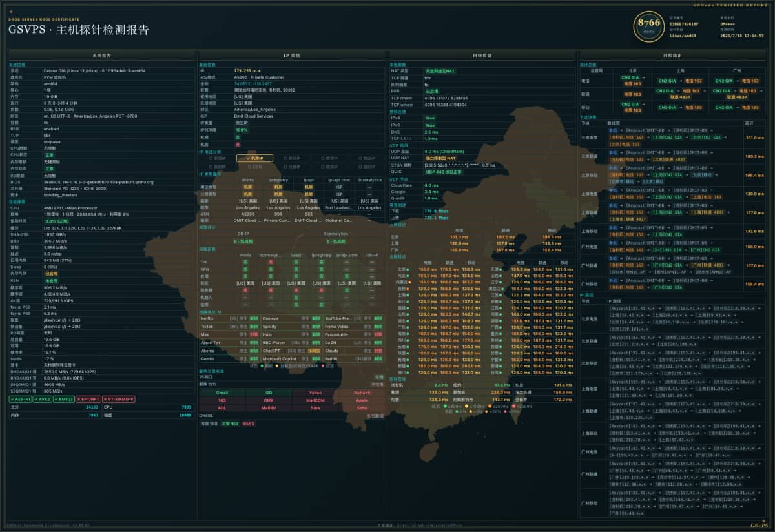
Task: Click the report title 主机探针检测报告
Action: [x=103, y=30]
